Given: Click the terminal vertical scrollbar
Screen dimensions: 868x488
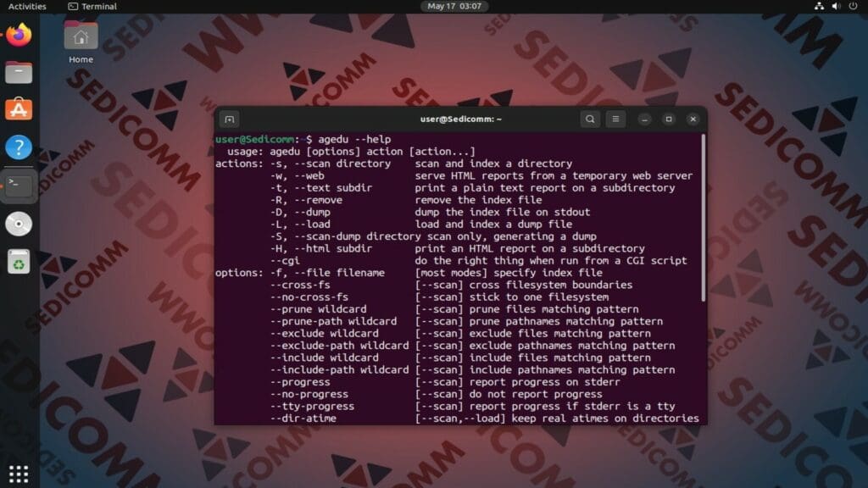Looking at the screenshot, I should click(x=704, y=218).
